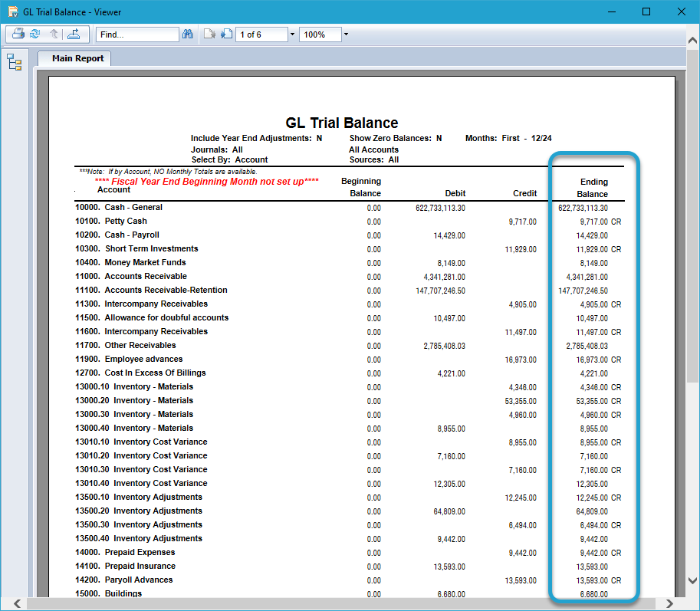Click 11500. Allowance for doubtful accounts
This screenshot has height=611, width=700.
pyautogui.click(x=152, y=318)
